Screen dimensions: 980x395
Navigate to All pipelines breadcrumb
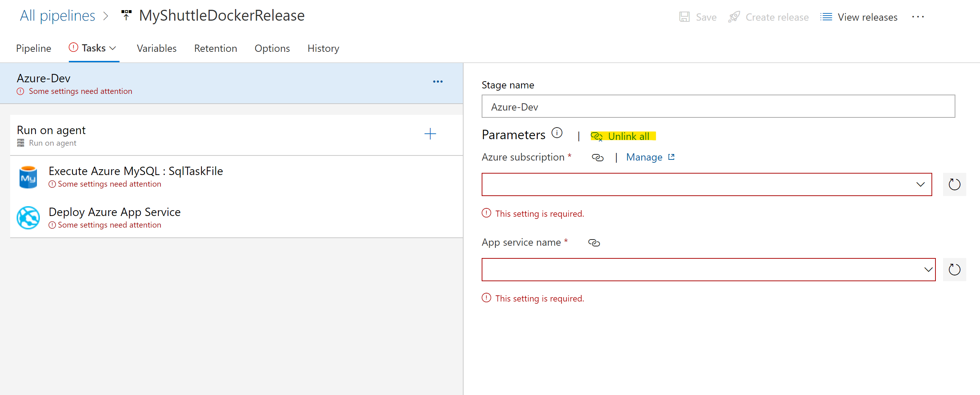pyautogui.click(x=58, y=16)
